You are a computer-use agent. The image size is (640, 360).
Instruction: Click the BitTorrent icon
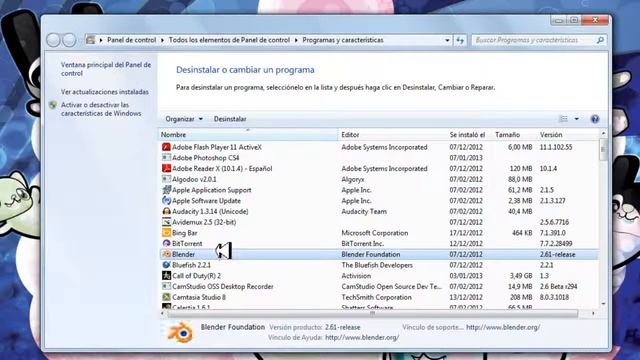point(166,243)
